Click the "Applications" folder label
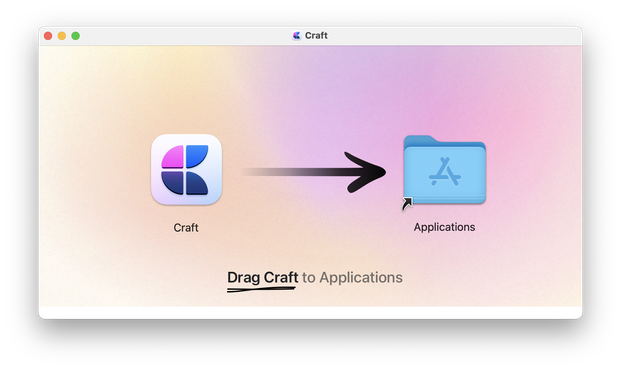Viewport: 621px width, 370px height. tap(444, 227)
